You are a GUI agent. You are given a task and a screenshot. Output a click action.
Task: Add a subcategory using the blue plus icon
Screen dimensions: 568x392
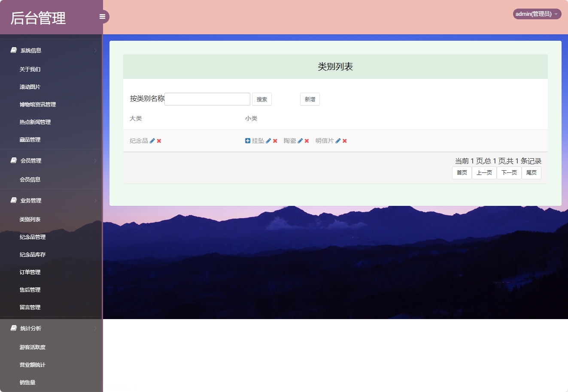click(248, 141)
